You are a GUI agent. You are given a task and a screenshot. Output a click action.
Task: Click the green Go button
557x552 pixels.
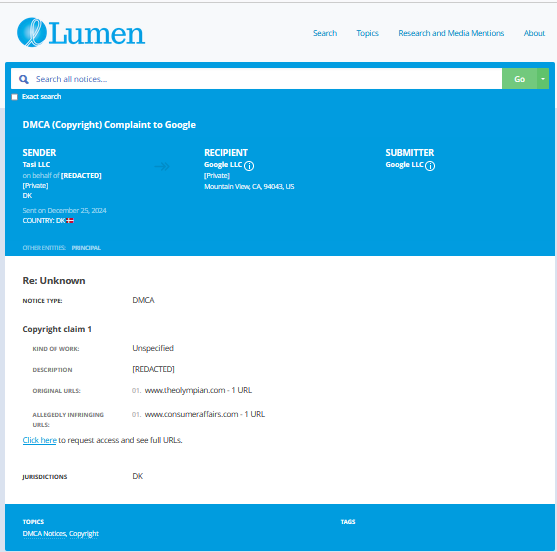click(x=519, y=79)
